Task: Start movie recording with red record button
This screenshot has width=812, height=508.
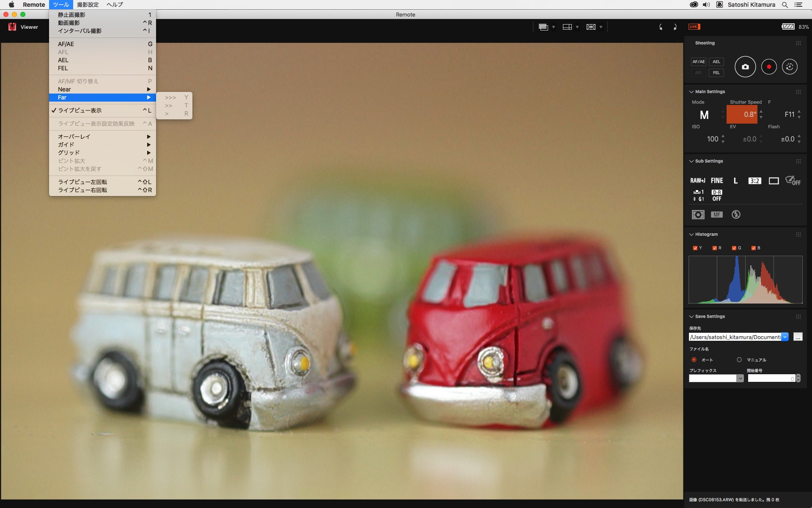Action: 768,67
